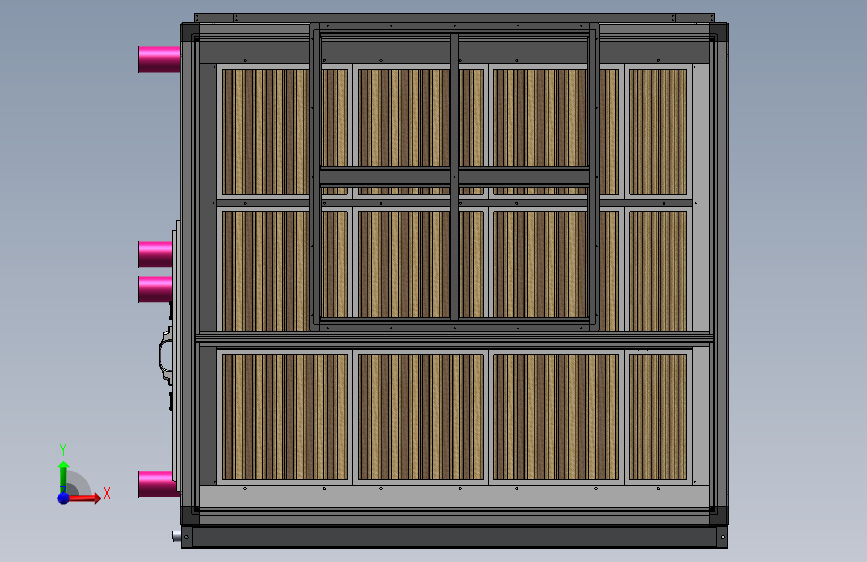Viewport: 867px width, 562px height.
Task: Select the bottom-row third filter panel from left
Action: pos(556,417)
